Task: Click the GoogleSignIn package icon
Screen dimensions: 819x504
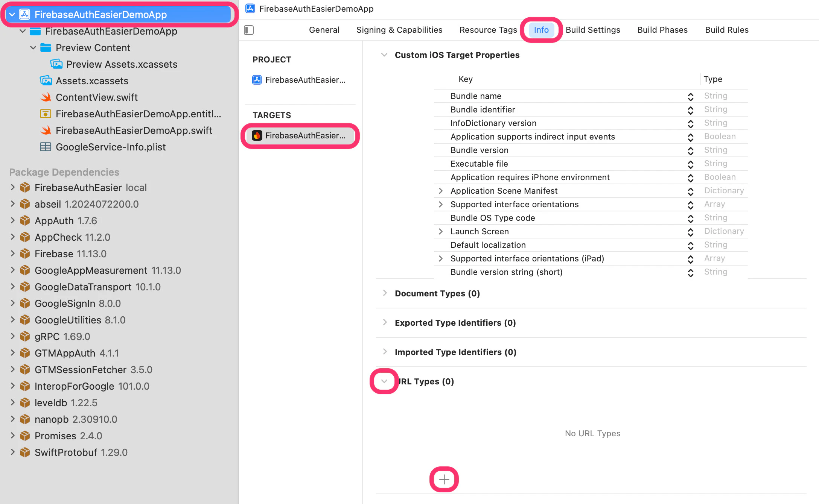Action: point(25,303)
